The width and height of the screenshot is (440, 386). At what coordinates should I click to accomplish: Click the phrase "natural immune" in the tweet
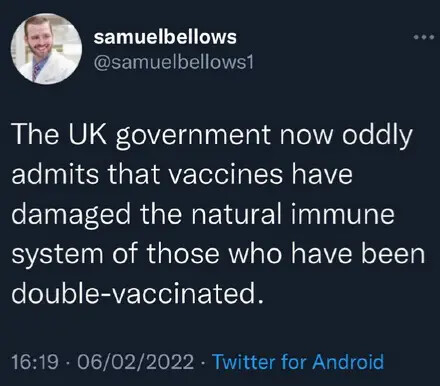293,214
